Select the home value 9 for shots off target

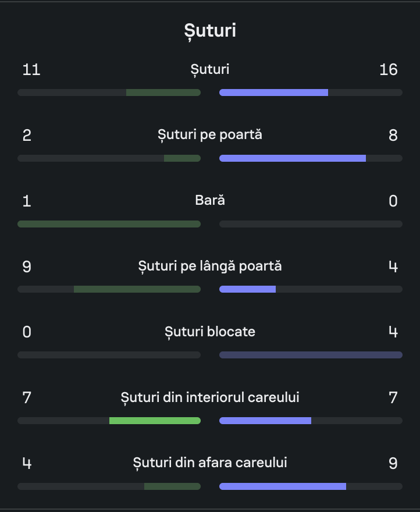(27, 267)
